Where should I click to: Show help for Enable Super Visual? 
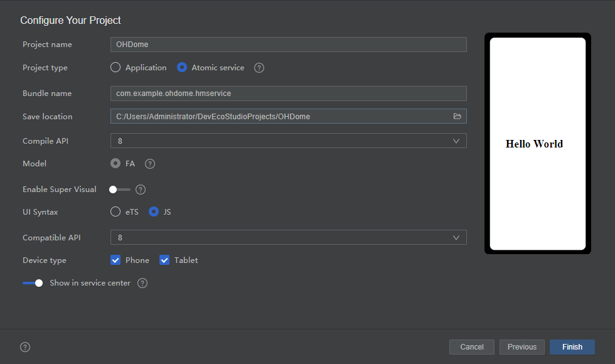(x=141, y=190)
